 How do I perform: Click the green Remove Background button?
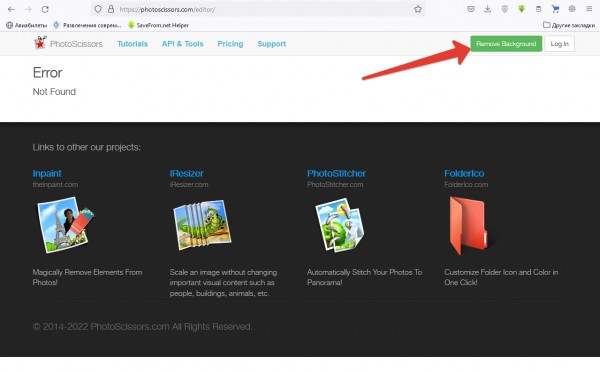tap(506, 44)
